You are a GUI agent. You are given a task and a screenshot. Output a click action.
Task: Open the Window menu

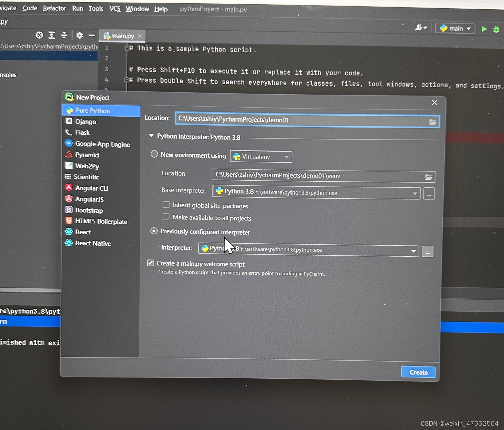tap(138, 9)
